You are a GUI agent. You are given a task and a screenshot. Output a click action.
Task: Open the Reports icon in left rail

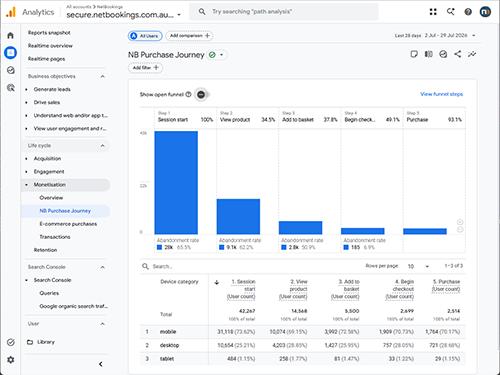[11, 53]
